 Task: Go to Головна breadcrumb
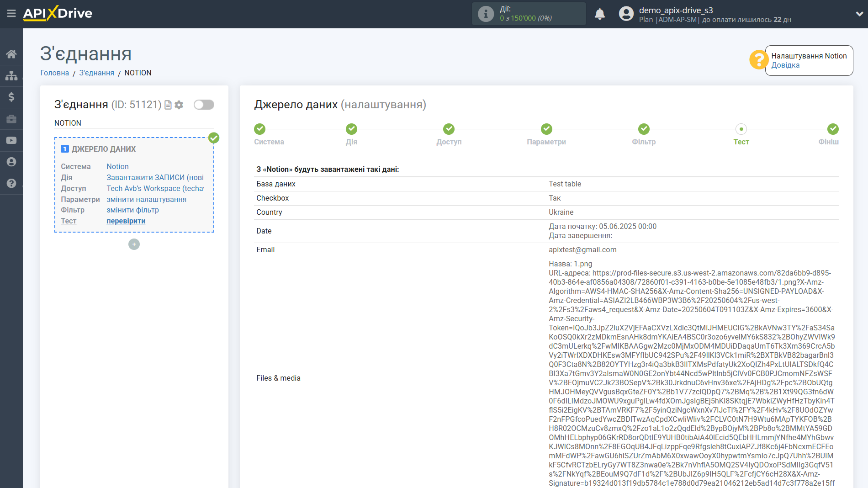55,73
